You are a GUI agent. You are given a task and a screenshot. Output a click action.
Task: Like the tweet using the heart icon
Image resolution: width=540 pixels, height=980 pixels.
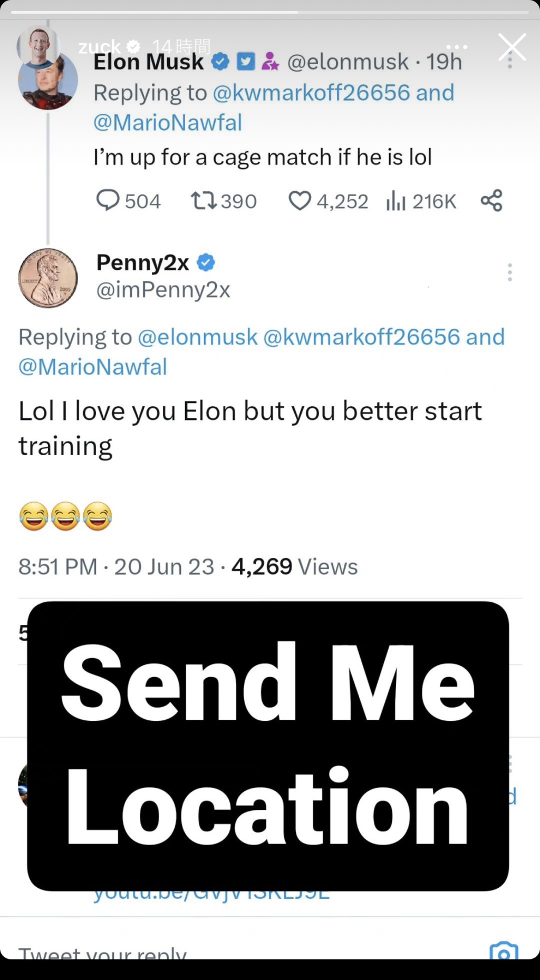[300, 201]
